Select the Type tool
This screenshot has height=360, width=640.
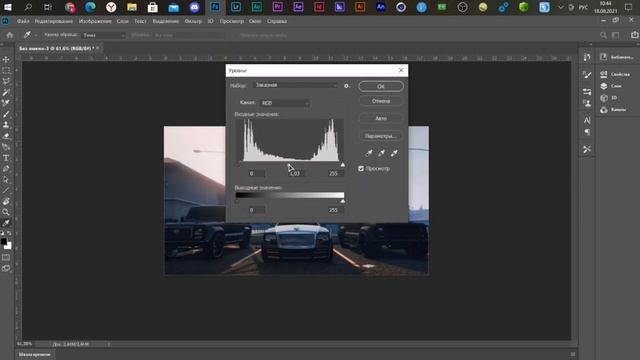coord(6,158)
